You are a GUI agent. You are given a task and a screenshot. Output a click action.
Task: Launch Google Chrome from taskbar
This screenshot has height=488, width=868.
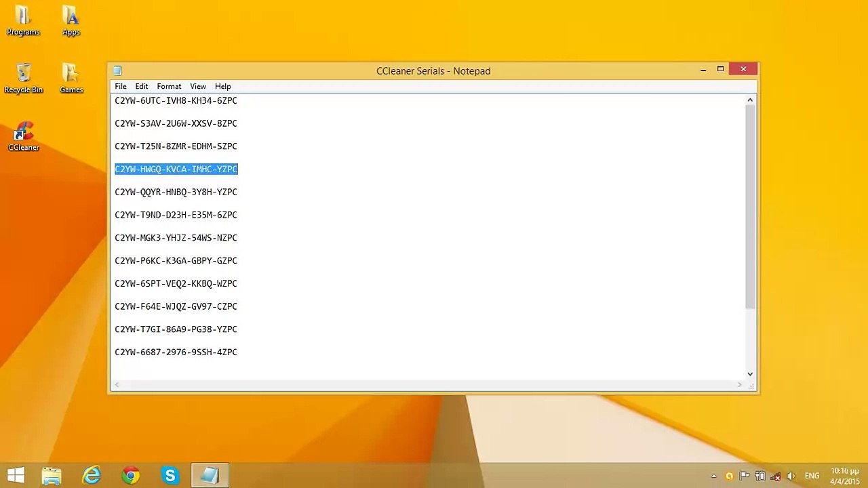point(130,476)
